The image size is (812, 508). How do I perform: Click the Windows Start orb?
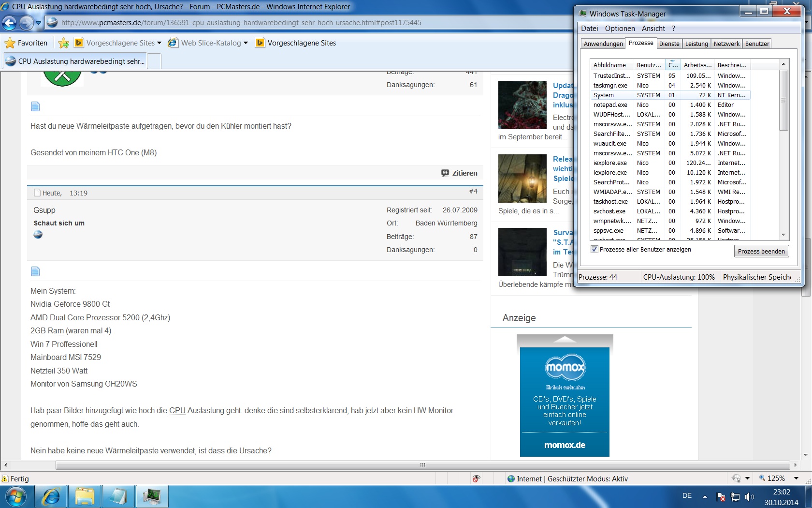15,496
